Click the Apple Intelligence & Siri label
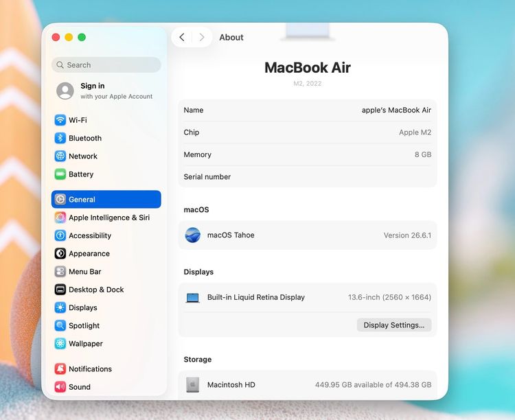Screen dimensions: 515x420 [109, 218]
